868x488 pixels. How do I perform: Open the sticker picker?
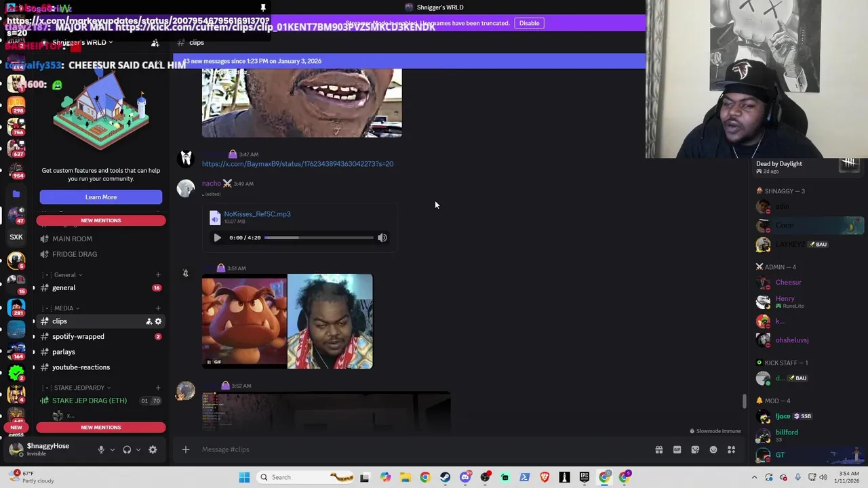[x=695, y=449]
